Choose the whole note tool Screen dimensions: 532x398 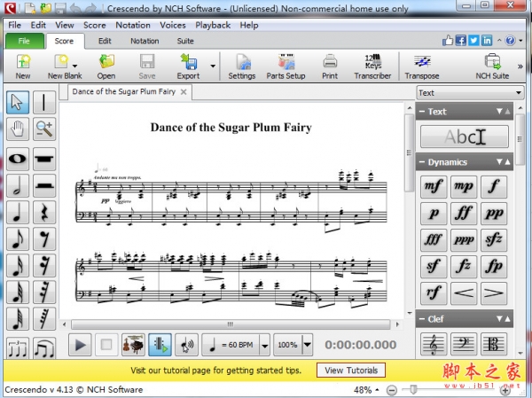18,159
